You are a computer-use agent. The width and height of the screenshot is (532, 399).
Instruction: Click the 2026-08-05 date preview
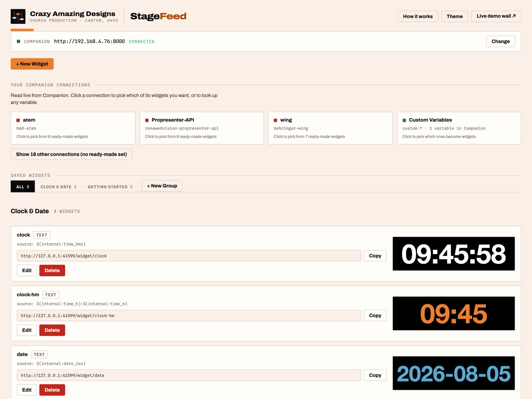(454, 373)
